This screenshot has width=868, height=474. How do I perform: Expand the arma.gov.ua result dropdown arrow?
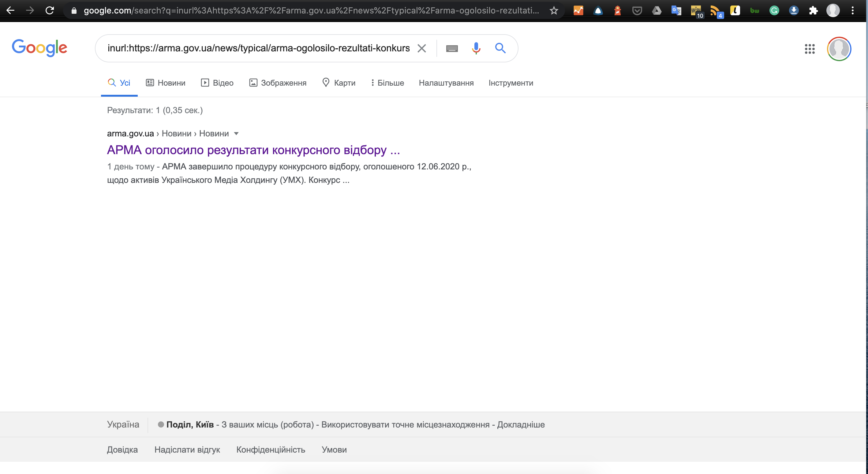236,134
